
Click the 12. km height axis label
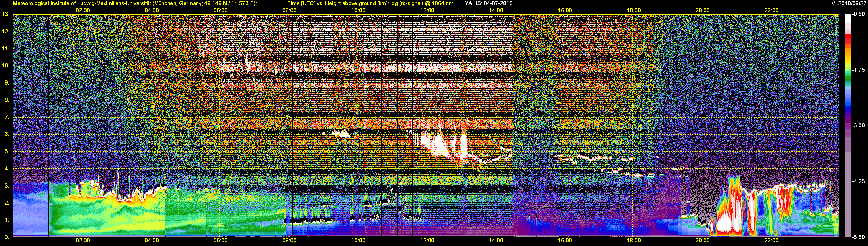[5, 32]
